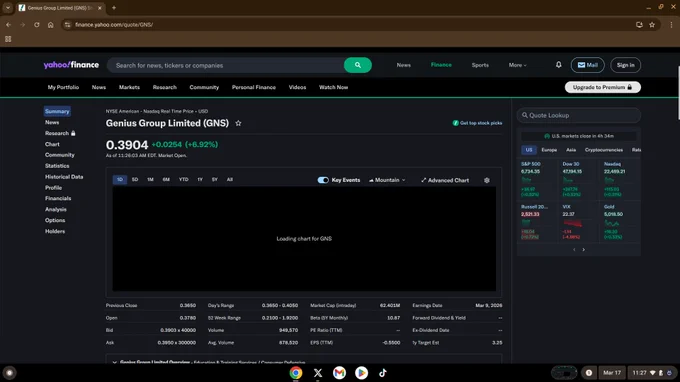
Task: Click the browser address bar URL
Action: pyautogui.click(x=114, y=25)
